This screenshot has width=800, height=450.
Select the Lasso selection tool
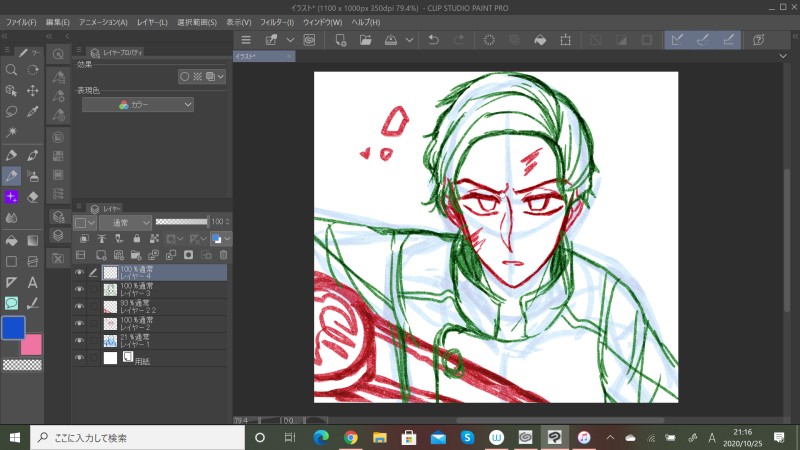[x=11, y=111]
